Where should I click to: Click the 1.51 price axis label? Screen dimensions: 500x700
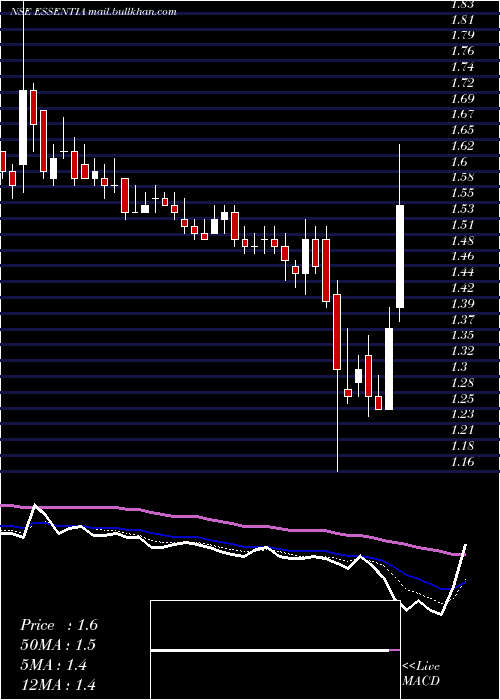tap(462, 225)
